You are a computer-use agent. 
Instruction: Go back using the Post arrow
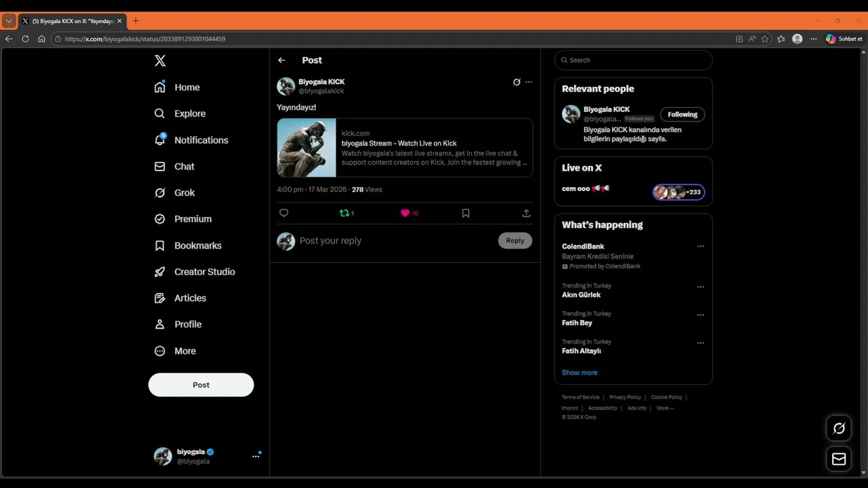coord(281,60)
